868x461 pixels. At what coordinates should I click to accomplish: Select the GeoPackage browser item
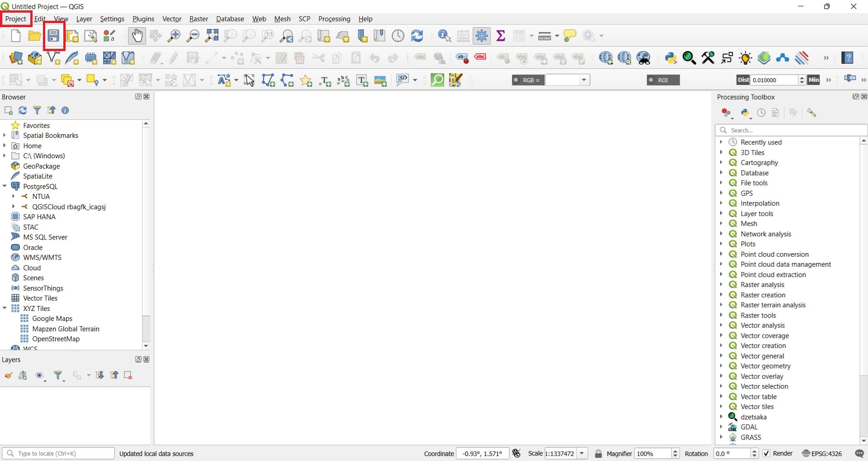pos(41,166)
